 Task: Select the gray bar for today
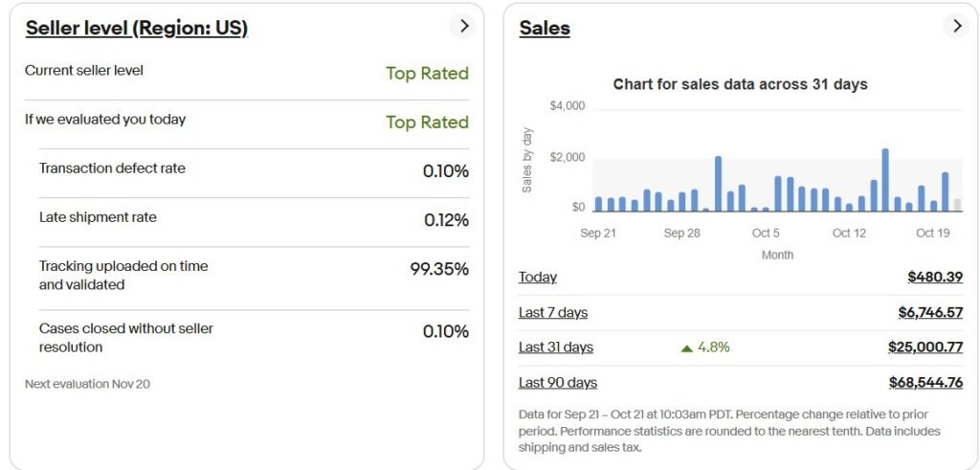957,205
